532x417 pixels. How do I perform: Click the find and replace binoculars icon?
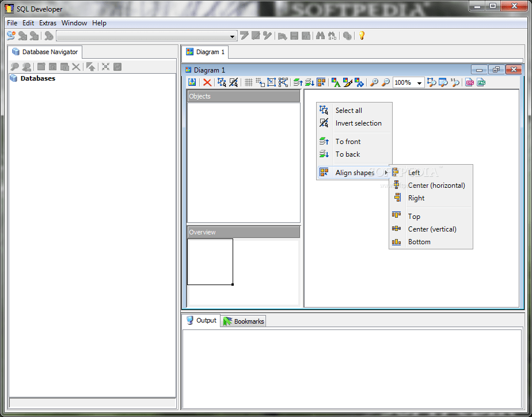pyautogui.click(x=332, y=36)
